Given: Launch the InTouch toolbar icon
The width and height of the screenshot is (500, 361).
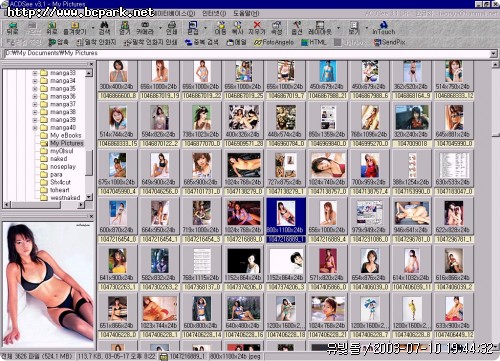Looking at the screenshot, I should (383, 28).
